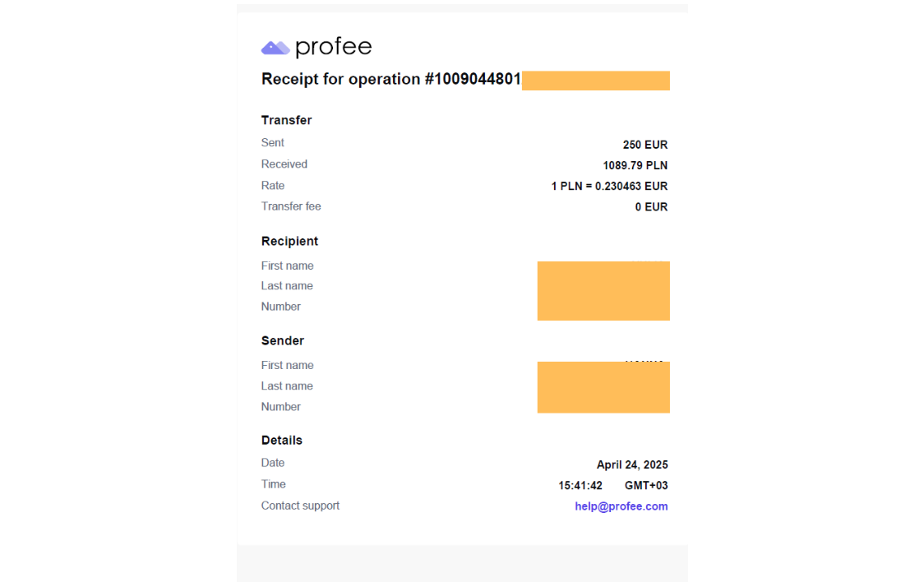Click the receipt operation number heading

coord(391,79)
